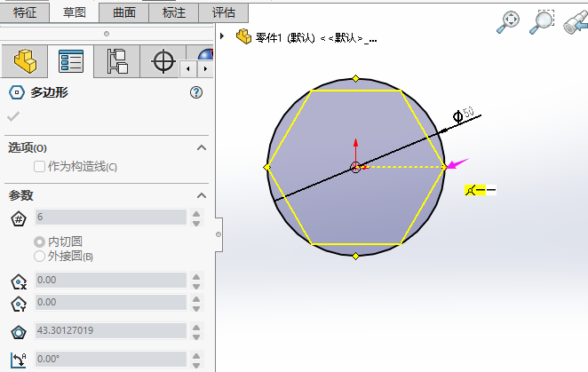Viewport: 588px width, 372px height.
Task: Click the polygon angle icon
Action: (19, 360)
